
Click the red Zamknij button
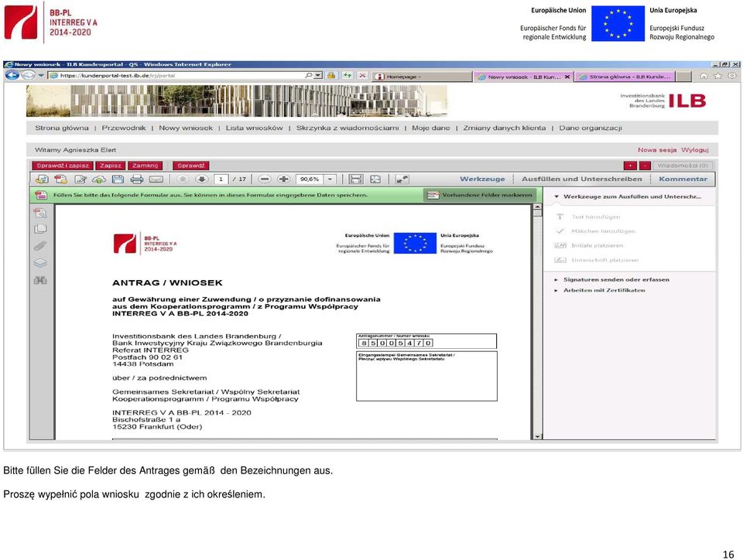click(x=145, y=166)
